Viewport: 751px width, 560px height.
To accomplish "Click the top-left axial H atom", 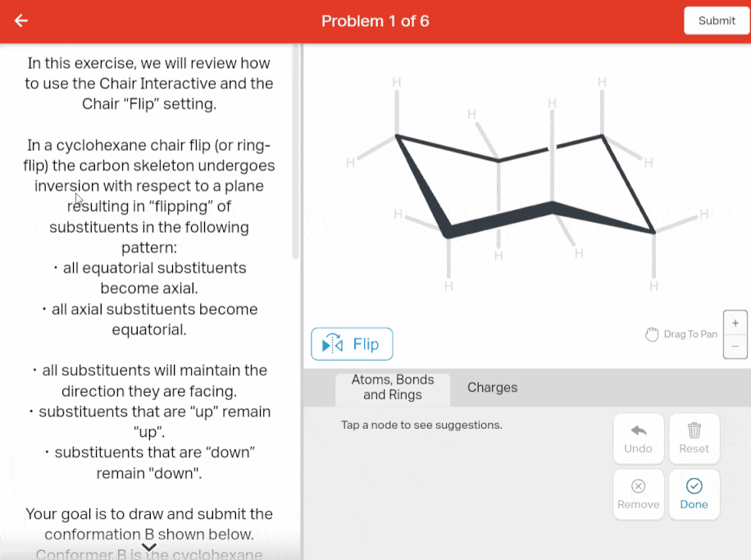I will point(397,82).
